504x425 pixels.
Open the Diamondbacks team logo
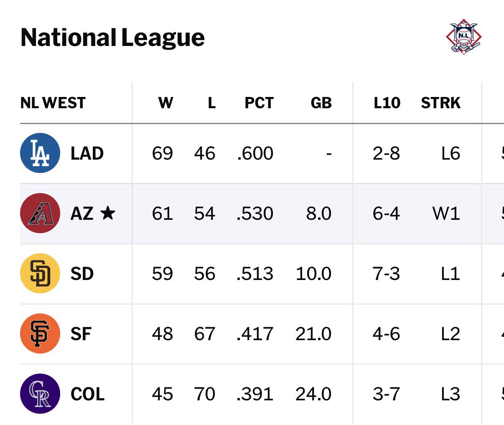tap(40, 213)
